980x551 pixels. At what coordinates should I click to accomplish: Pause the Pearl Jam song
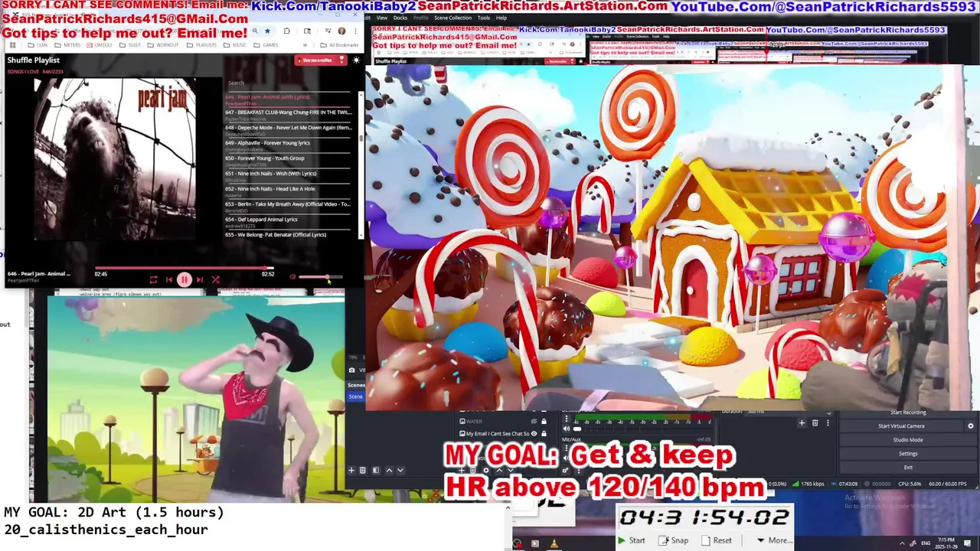[x=184, y=279]
